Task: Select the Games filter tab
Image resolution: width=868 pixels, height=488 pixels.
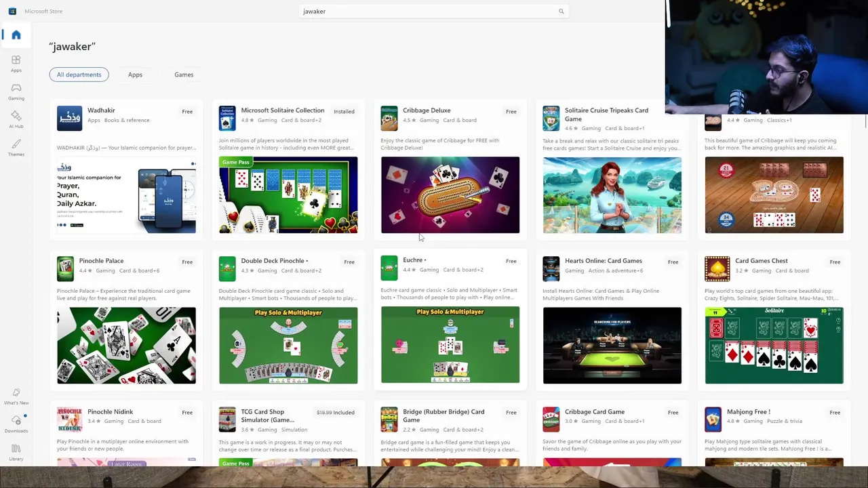Action: click(x=184, y=75)
